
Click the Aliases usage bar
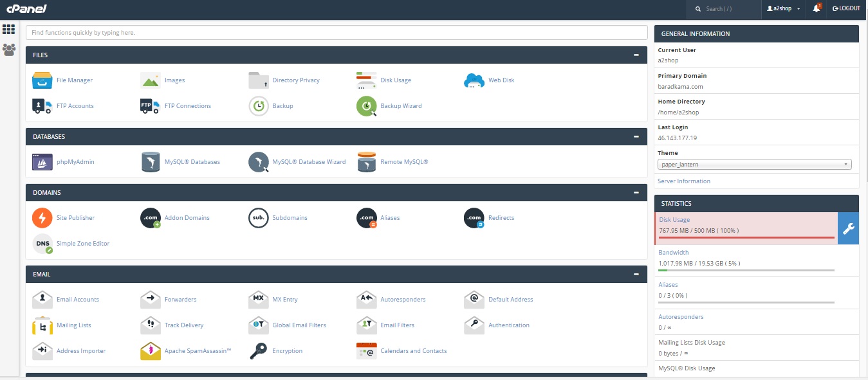pos(746,302)
